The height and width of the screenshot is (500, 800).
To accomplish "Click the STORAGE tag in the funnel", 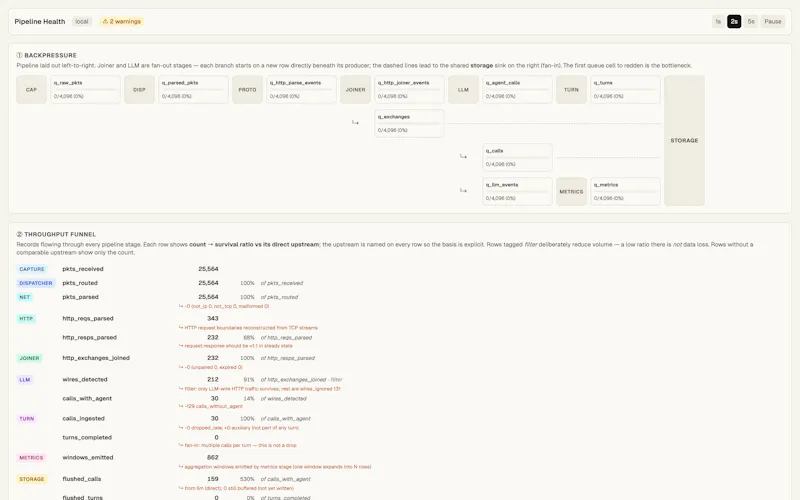I will [x=32, y=479].
